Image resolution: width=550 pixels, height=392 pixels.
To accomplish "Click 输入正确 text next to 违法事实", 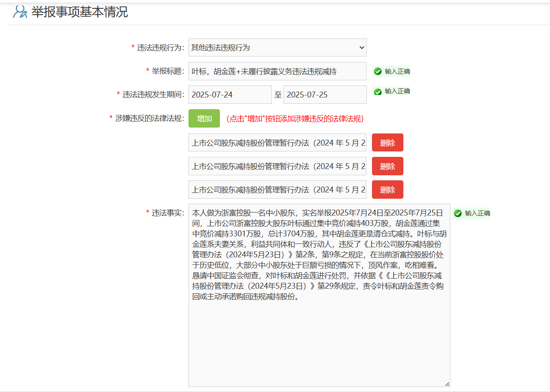I will (478, 213).
